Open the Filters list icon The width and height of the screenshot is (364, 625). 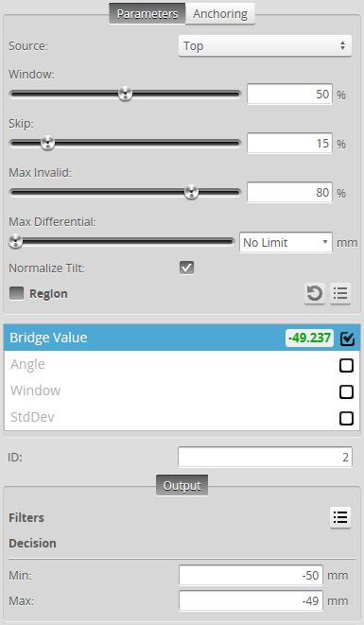pos(340,517)
